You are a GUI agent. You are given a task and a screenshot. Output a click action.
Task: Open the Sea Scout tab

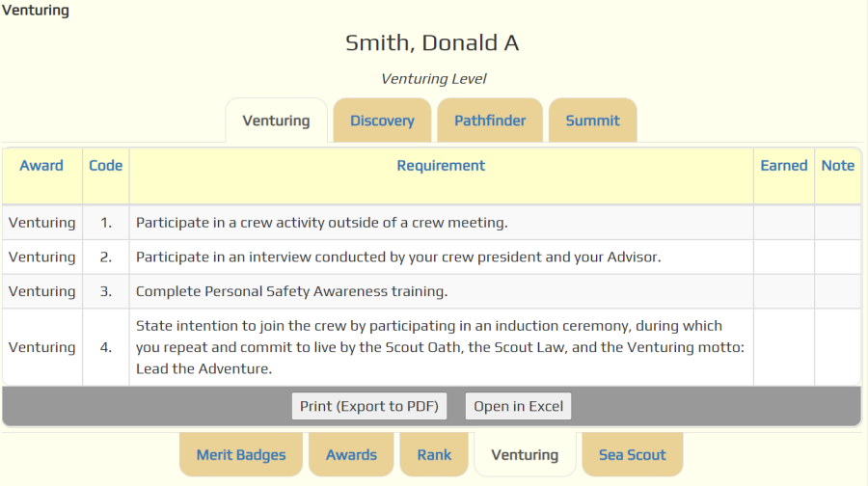632,454
